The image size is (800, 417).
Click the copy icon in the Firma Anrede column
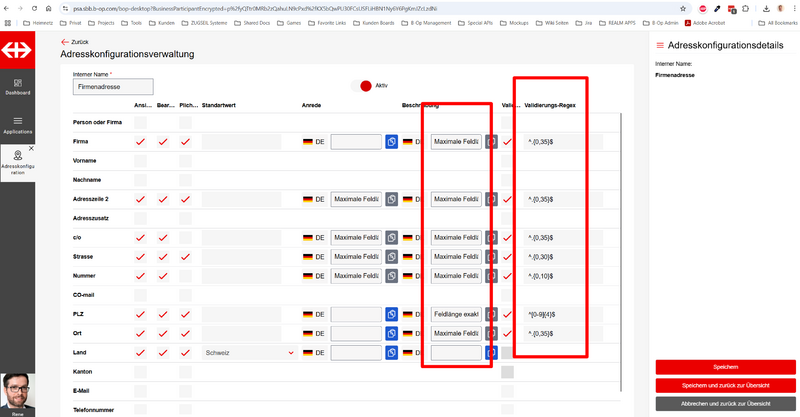tap(392, 142)
